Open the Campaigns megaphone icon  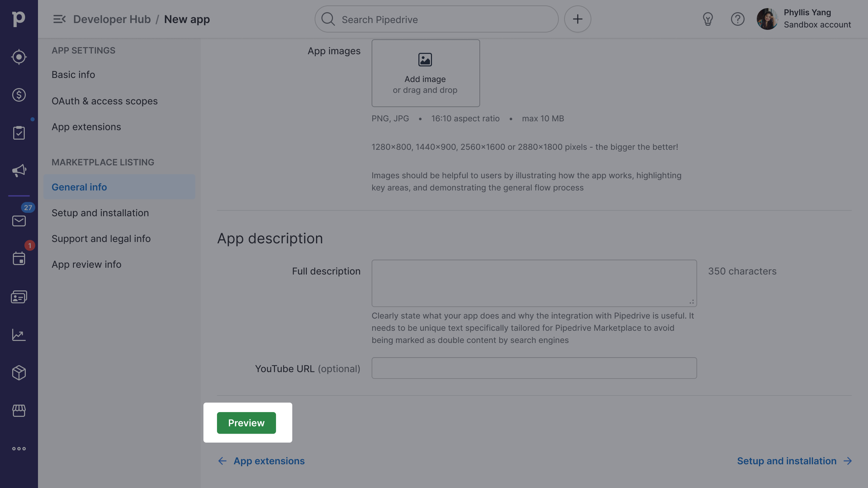19,170
